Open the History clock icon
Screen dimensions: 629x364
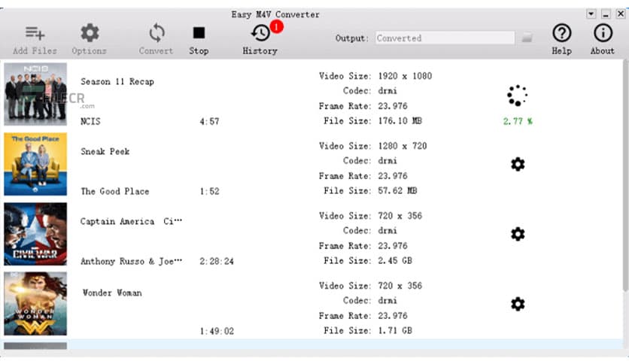(260, 33)
